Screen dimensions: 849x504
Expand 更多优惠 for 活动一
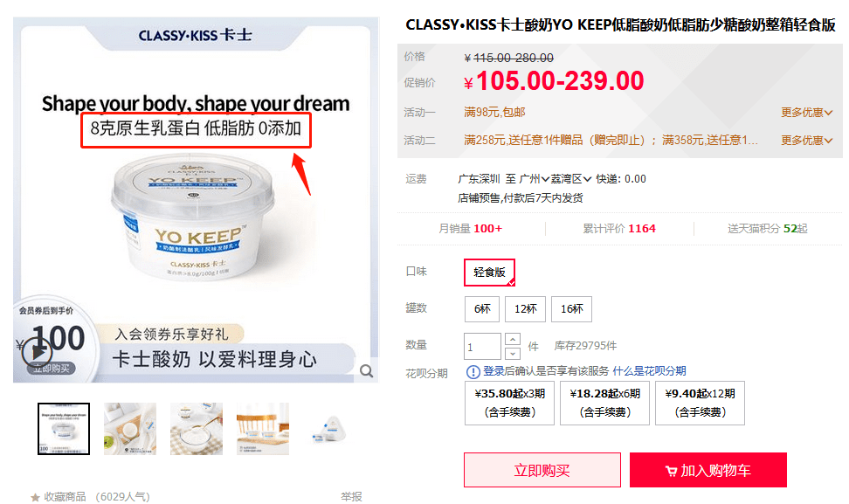(806, 113)
